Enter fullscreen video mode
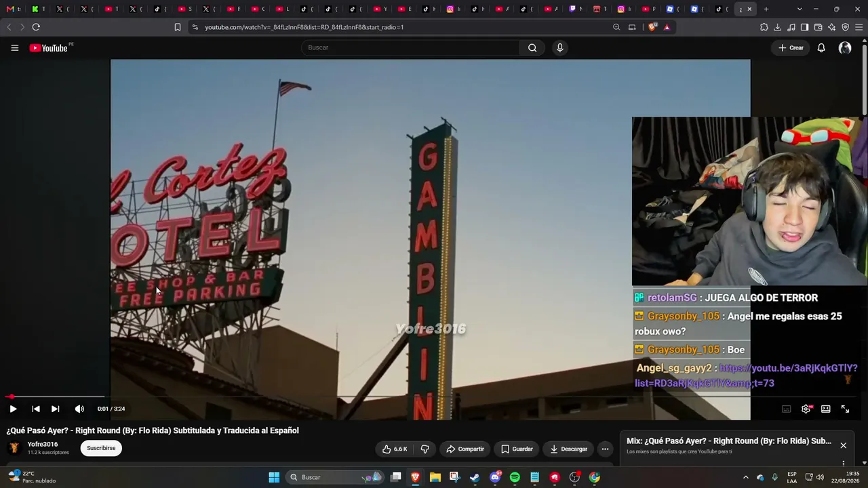The width and height of the screenshot is (868, 488). (846, 409)
